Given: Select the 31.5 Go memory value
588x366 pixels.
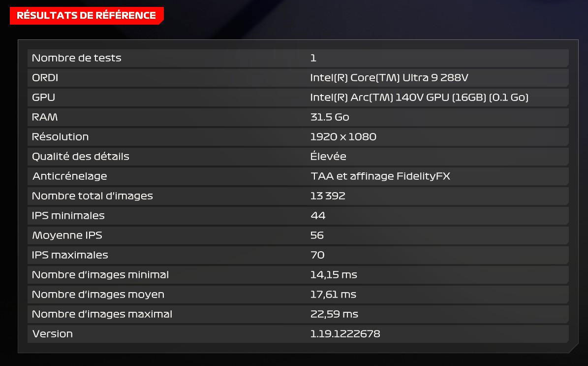Looking at the screenshot, I should [x=330, y=117].
